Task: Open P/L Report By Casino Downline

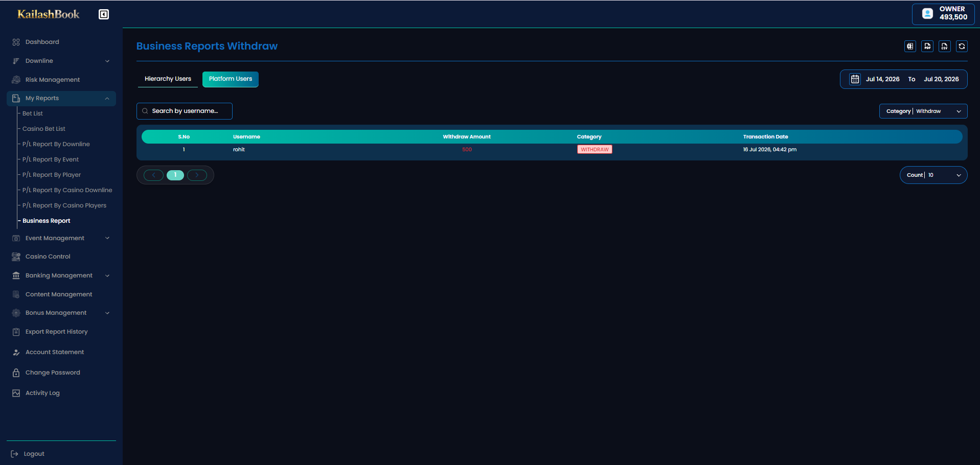Action: click(x=67, y=190)
